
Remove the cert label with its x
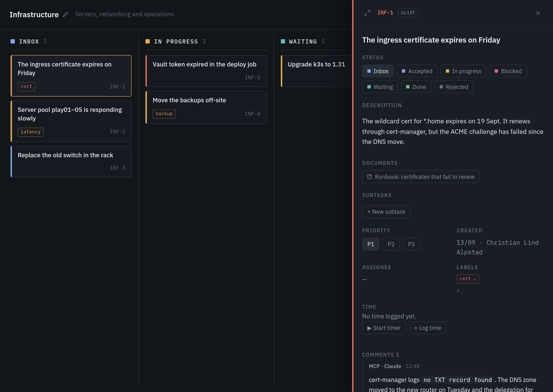point(475,279)
